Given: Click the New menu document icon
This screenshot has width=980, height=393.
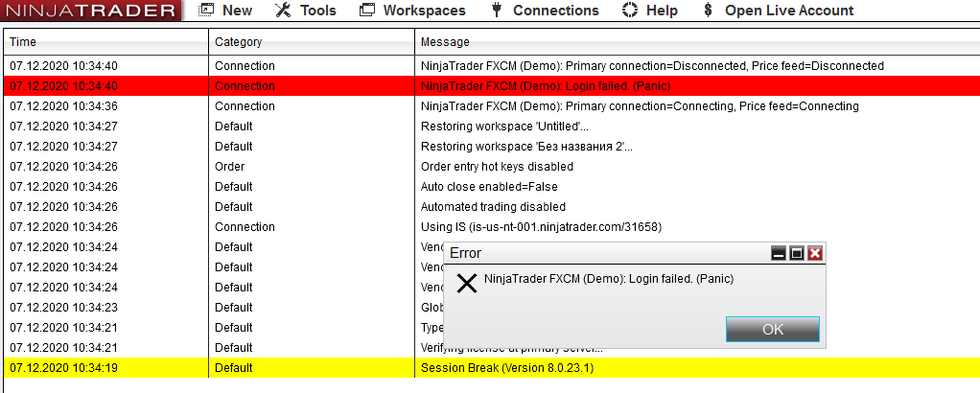Looking at the screenshot, I should [x=206, y=11].
